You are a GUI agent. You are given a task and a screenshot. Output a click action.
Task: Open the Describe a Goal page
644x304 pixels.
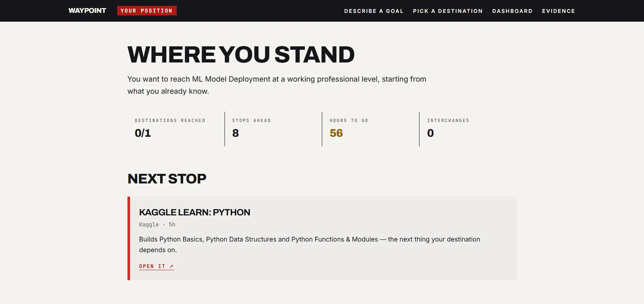pyautogui.click(x=374, y=11)
